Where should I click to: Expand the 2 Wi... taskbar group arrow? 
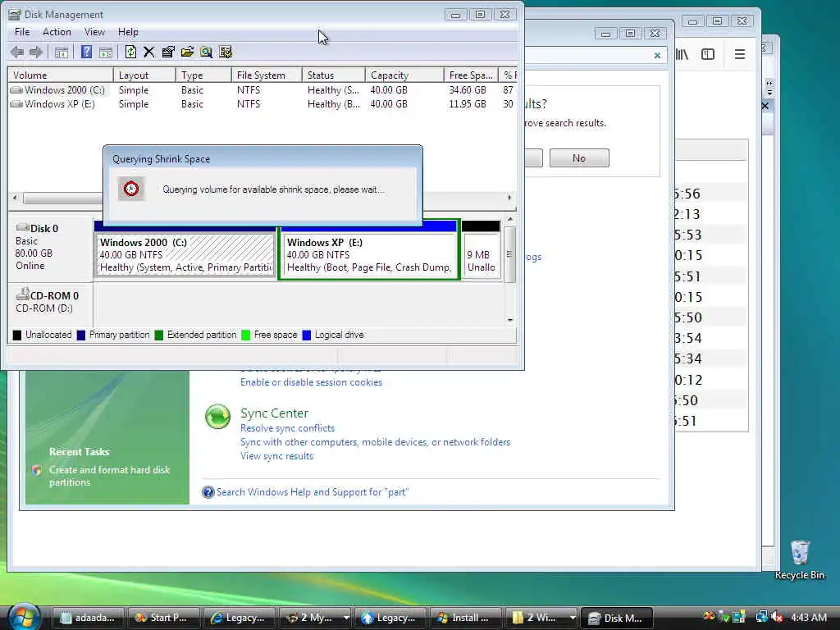pyautogui.click(x=572, y=618)
